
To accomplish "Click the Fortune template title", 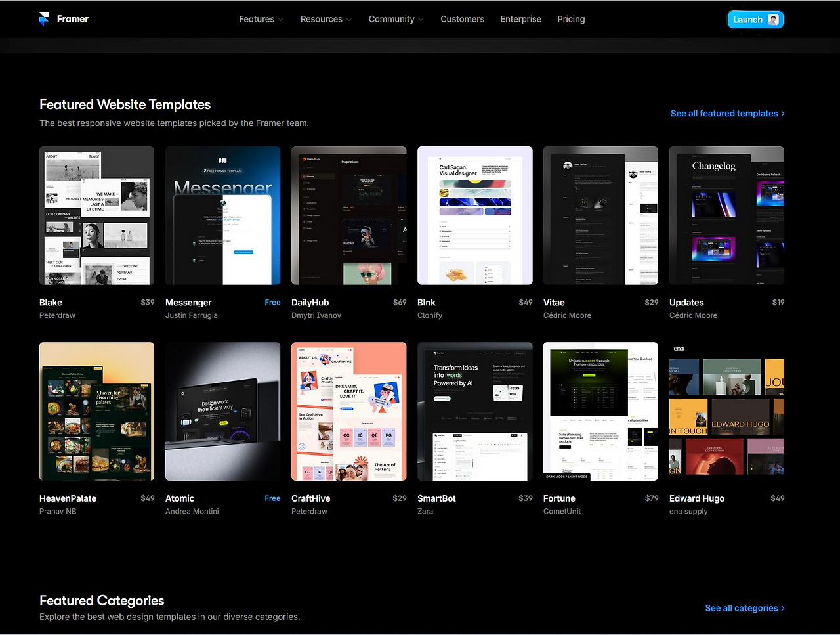I will tap(559, 498).
